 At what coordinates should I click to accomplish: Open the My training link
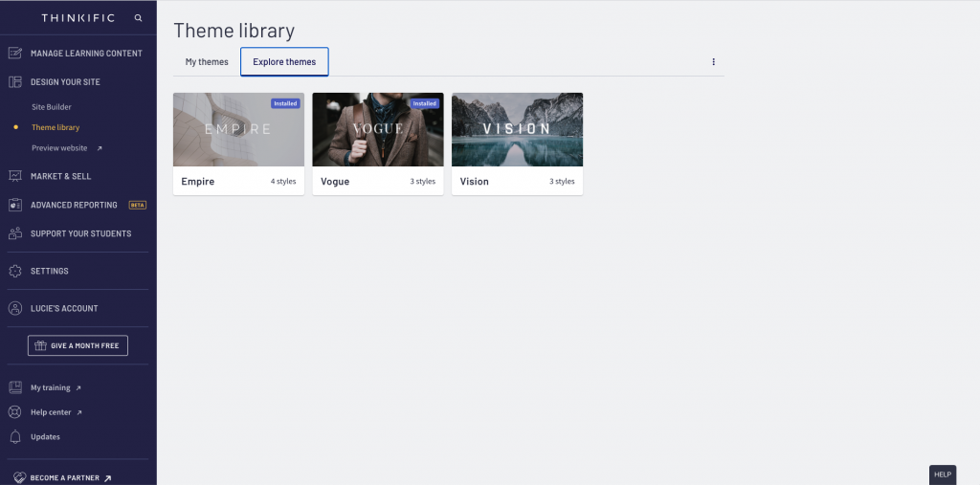[50, 387]
